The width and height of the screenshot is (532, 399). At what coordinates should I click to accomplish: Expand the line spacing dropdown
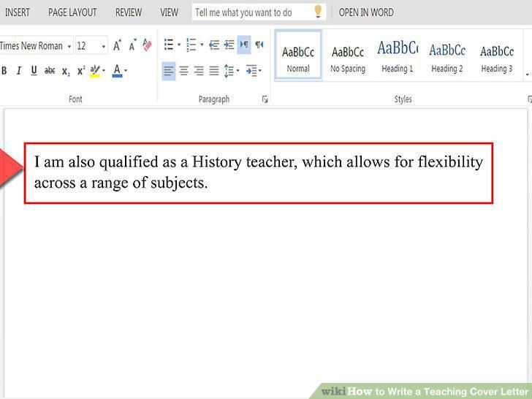click(x=237, y=71)
